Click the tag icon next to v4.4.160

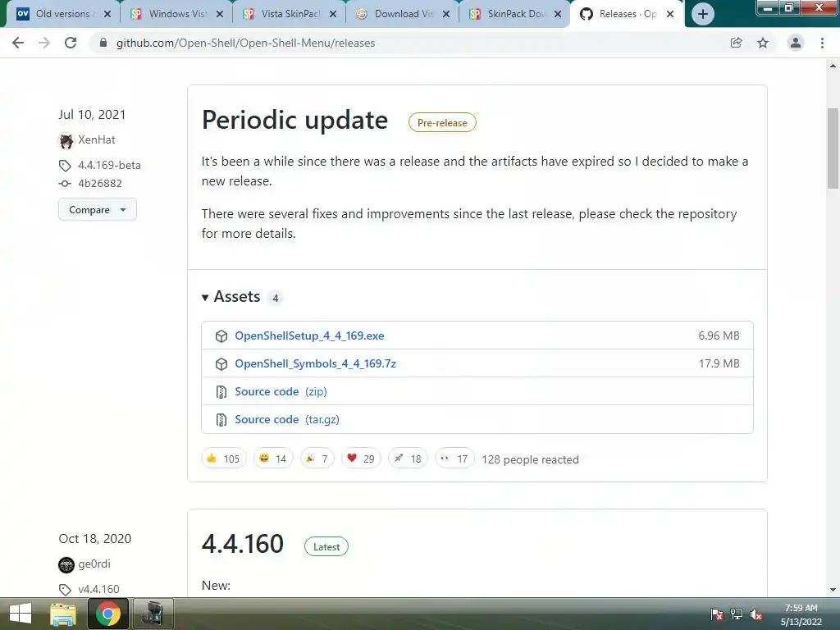click(x=65, y=590)
